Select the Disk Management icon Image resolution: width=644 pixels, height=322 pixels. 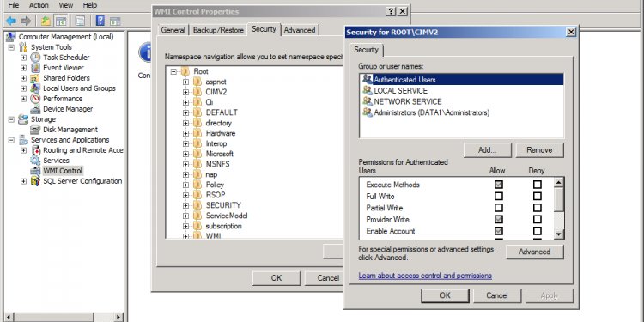tap(36, 130)
